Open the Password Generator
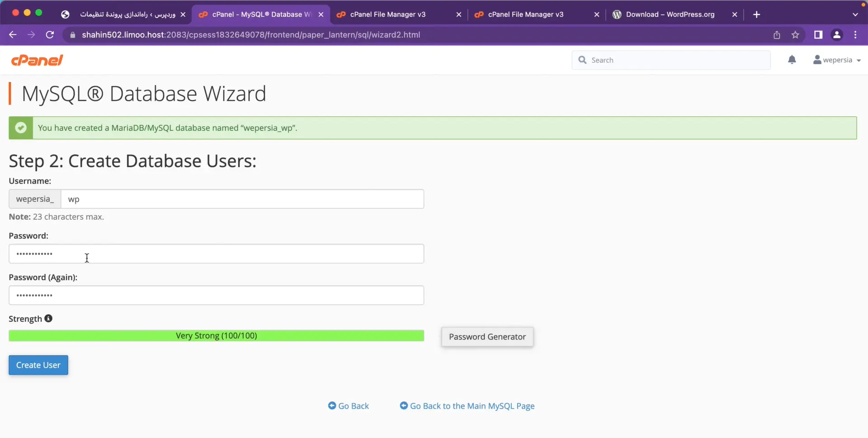 [487, 337]
